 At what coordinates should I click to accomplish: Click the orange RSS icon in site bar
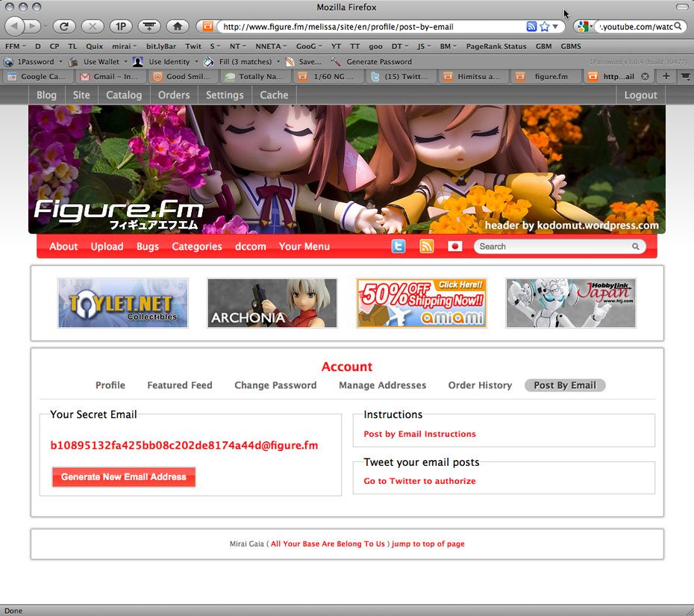[426, 246]
